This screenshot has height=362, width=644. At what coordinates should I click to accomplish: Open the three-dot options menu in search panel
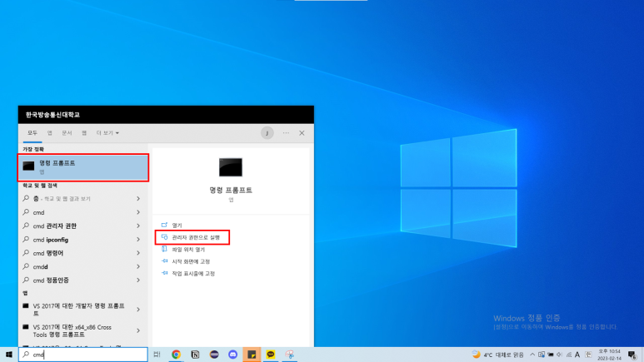286,133
